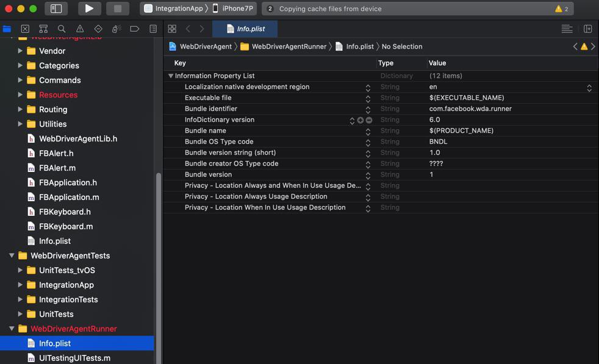Open key stepper for Bundle identifier

coord(368,110)
